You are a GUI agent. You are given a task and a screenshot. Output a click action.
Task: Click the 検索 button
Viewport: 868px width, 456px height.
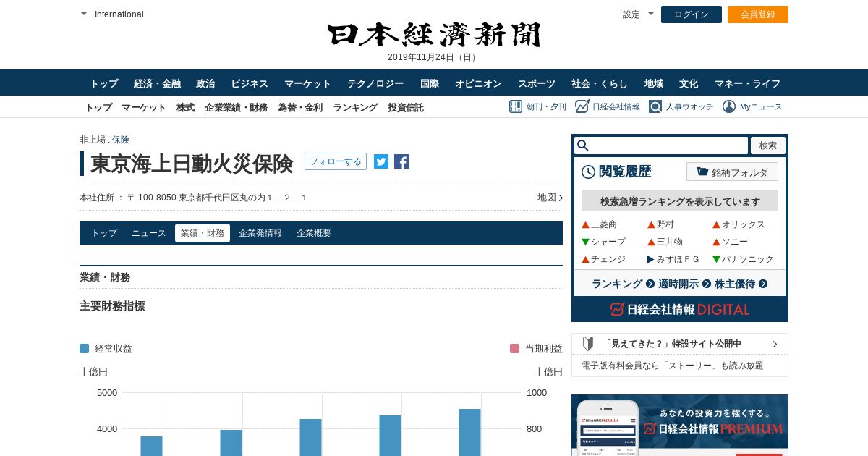coord(768,145)
